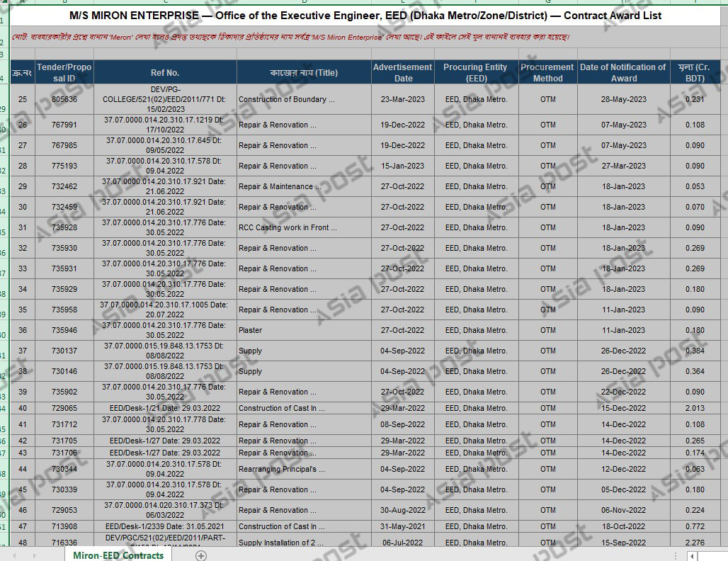Select value cell 0.174

695,453
